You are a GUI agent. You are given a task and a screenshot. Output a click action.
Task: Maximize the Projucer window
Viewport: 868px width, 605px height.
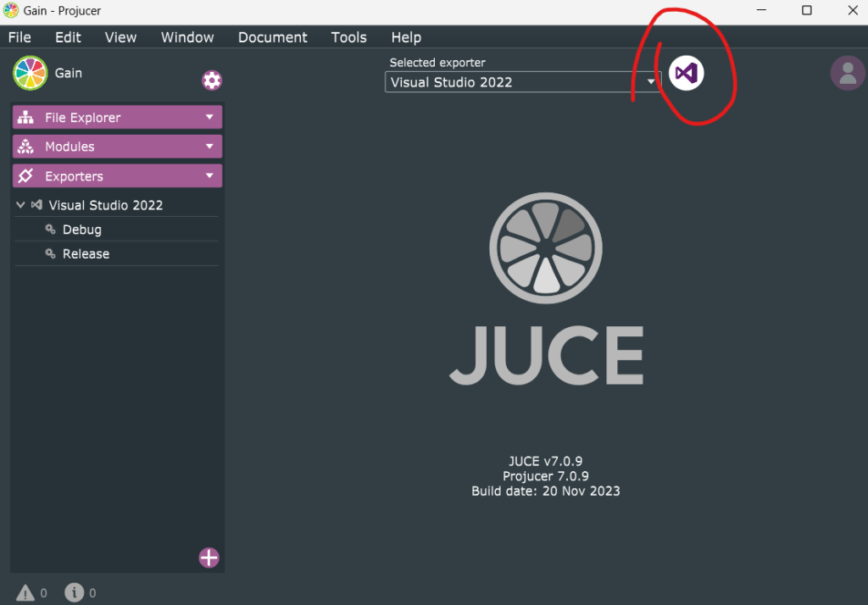coord(807,10)
